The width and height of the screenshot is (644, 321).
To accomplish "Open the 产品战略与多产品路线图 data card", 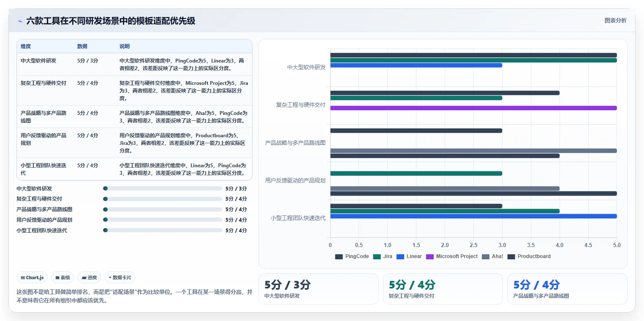I will coord(567,289).
